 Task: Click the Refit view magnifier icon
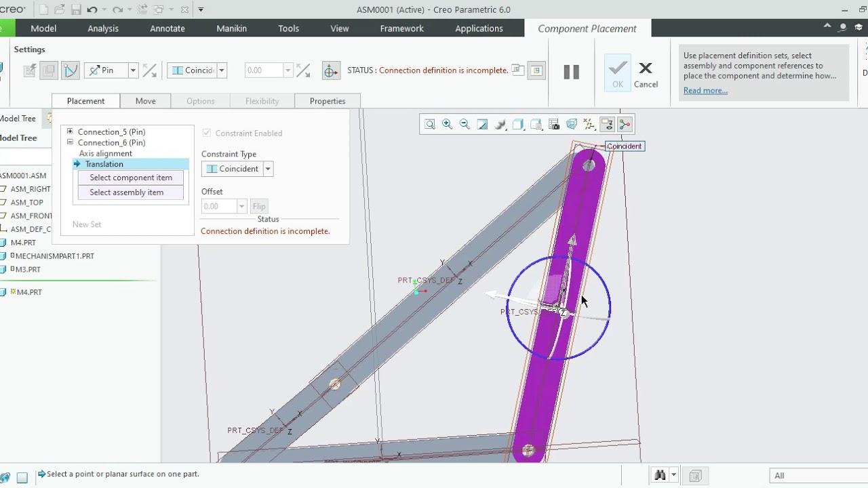[x=430, y=124]
